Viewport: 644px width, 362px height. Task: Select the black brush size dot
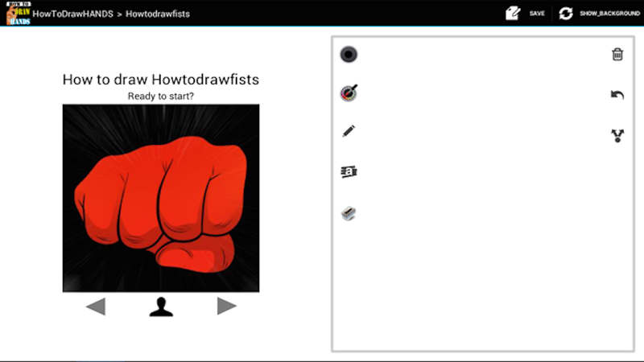349,54
